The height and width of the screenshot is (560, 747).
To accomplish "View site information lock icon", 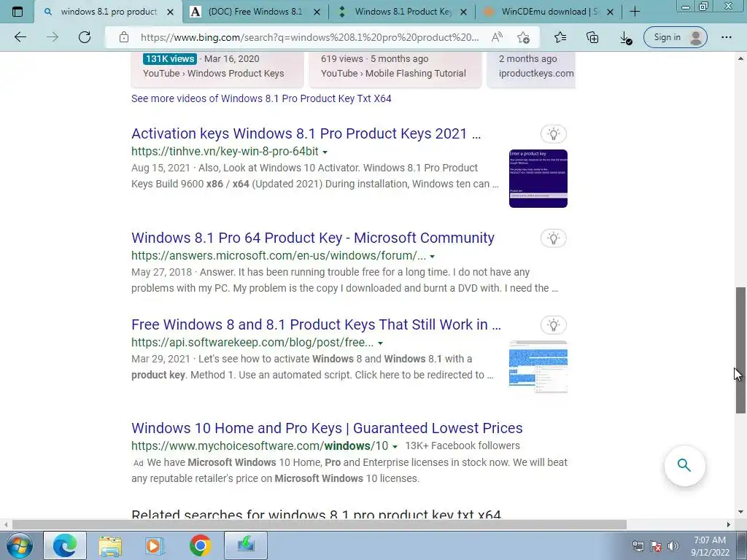I will [124, 37].
